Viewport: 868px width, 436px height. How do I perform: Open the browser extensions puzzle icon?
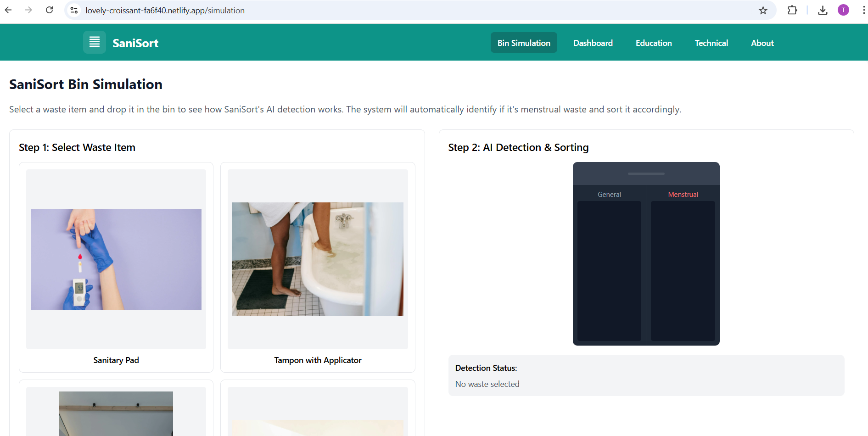pos(792,10)
